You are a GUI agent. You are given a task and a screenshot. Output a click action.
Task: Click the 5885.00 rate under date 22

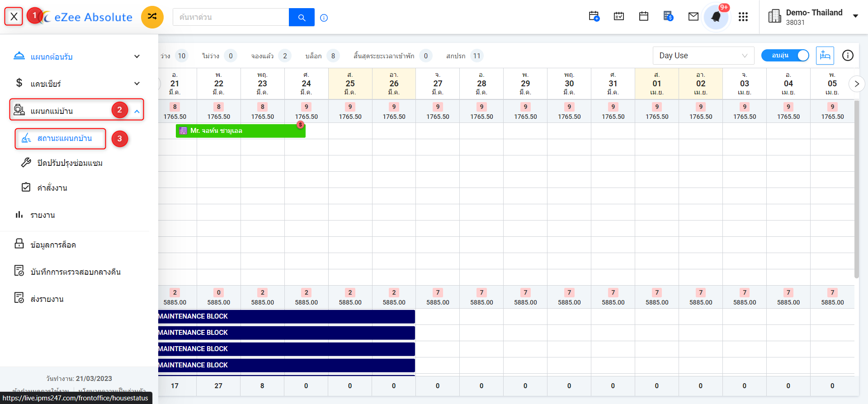(219, 302)
